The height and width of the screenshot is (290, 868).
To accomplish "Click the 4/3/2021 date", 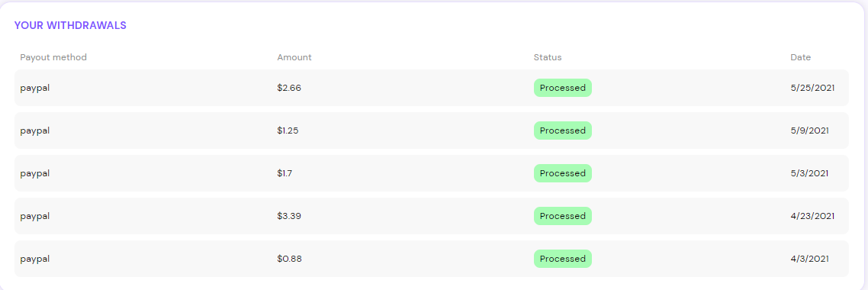I will pos(810,259).
